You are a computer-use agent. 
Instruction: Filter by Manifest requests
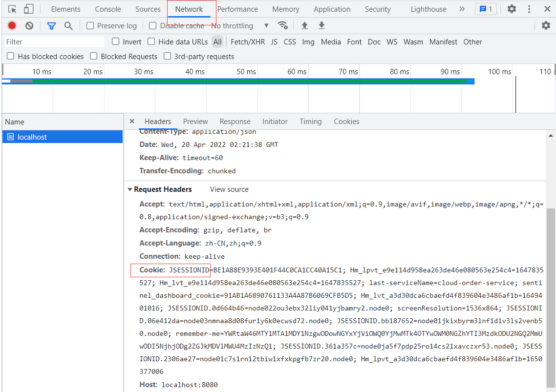click(443, 42)
